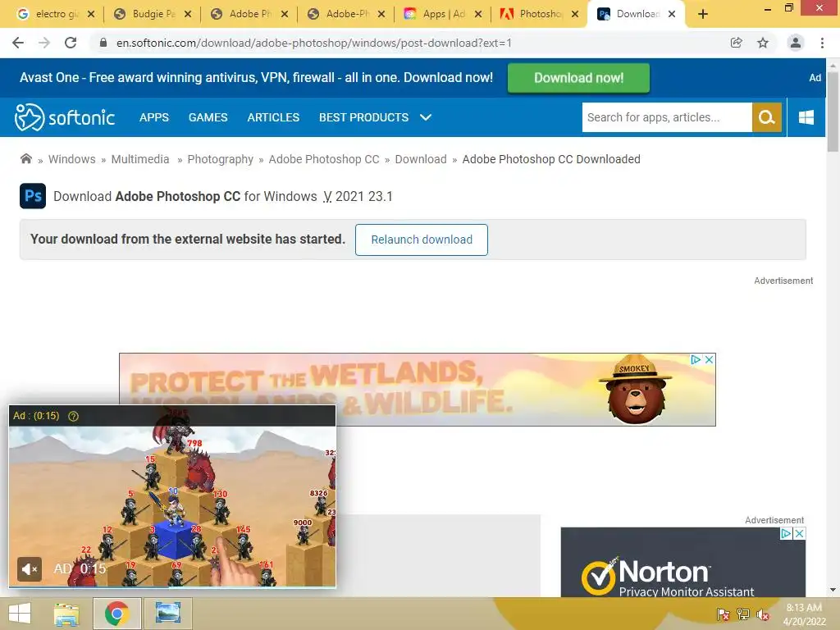This screenshot has width=840, height=630.
Task: Open Chrome profile avatar menu
Action: coord(796,43)
